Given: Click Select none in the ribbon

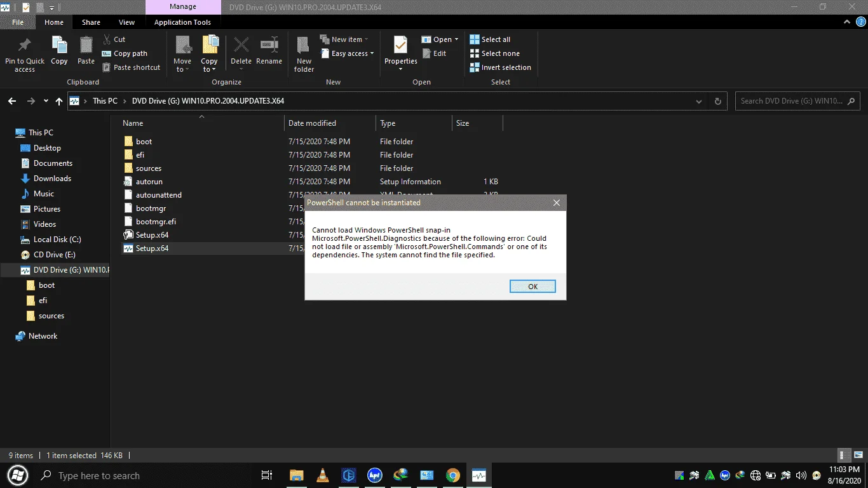Looking at the screenshot, I should point(494,53).
